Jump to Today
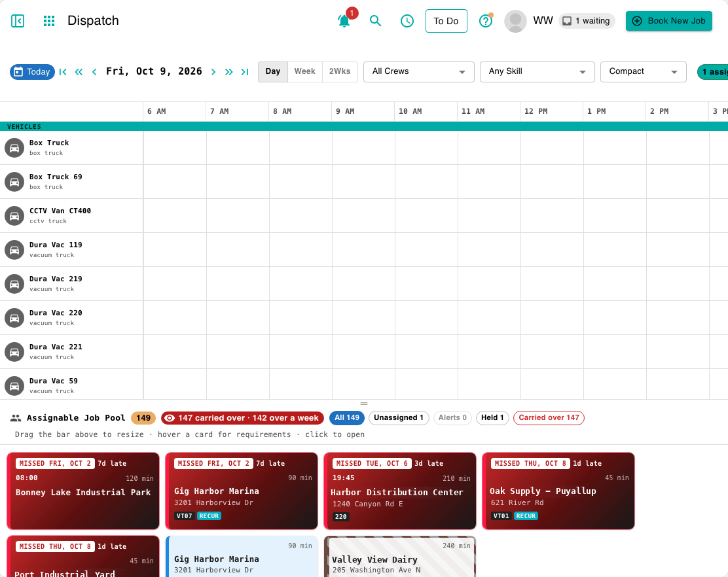Viewport: 728px width, 577px height. pyautogui.click(x=32, y=72)
